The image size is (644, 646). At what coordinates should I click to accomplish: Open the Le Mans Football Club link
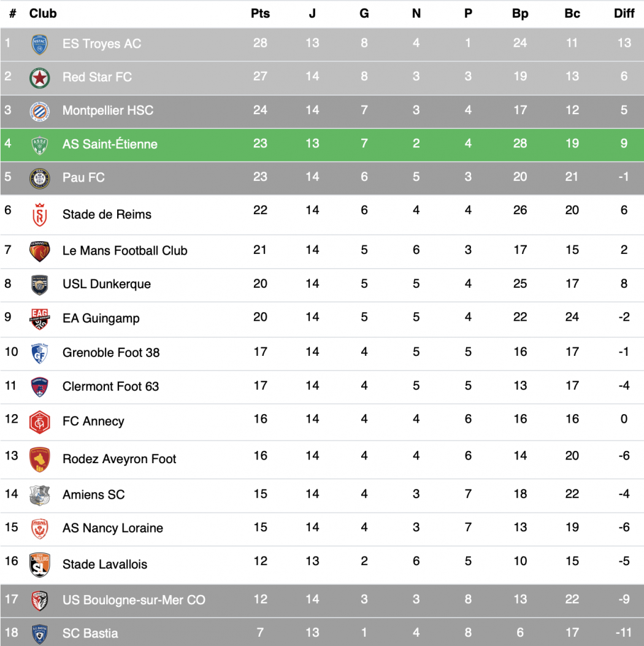point(125,251)
